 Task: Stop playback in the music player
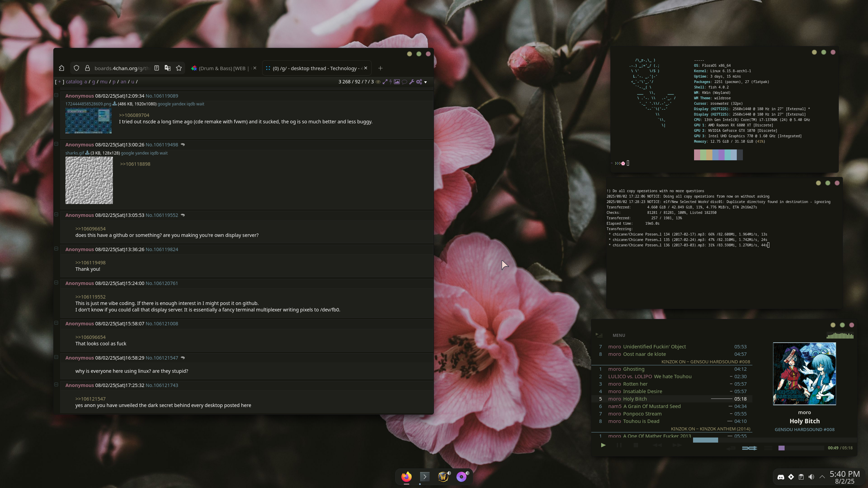click(x=636, y=445)
